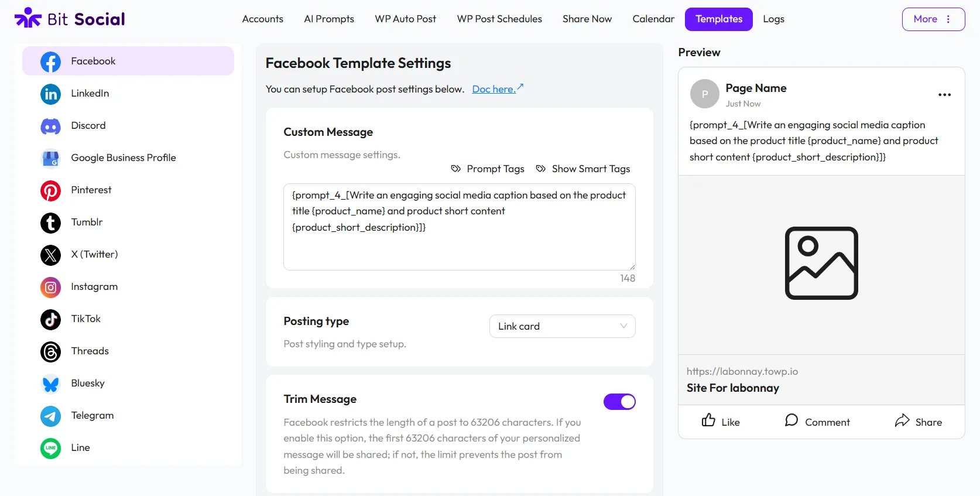Open the Doc here link
The height and width of the screenshot is (496, 980).
[x=498, y=88]
